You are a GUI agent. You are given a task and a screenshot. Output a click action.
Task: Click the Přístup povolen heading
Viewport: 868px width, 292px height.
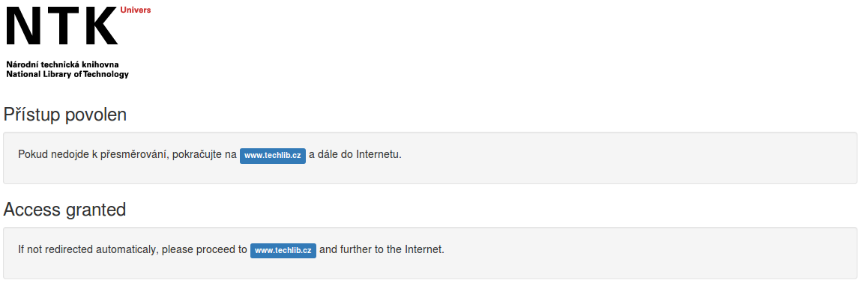65,115
